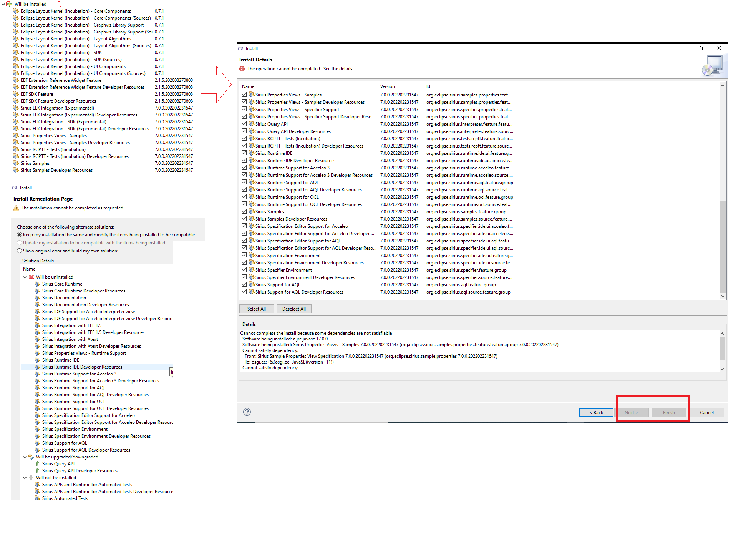Select Sirius Properties Views - Runtime Support item
The width and height of the screenshot is (756, 538).
(x=84, y=353)
